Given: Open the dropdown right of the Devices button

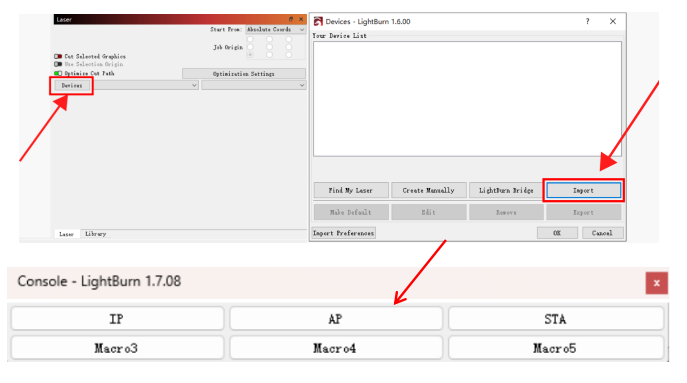Looking at the screenshot, I should [x=146, y=85].
